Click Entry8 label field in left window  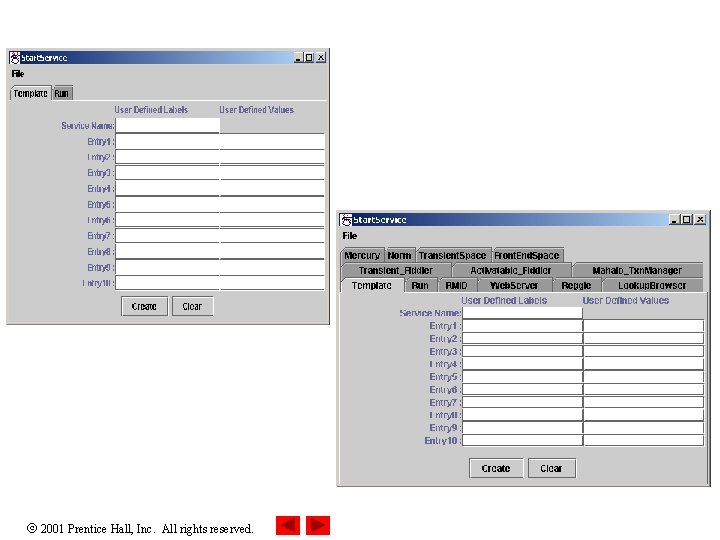[x=168, y=251]
